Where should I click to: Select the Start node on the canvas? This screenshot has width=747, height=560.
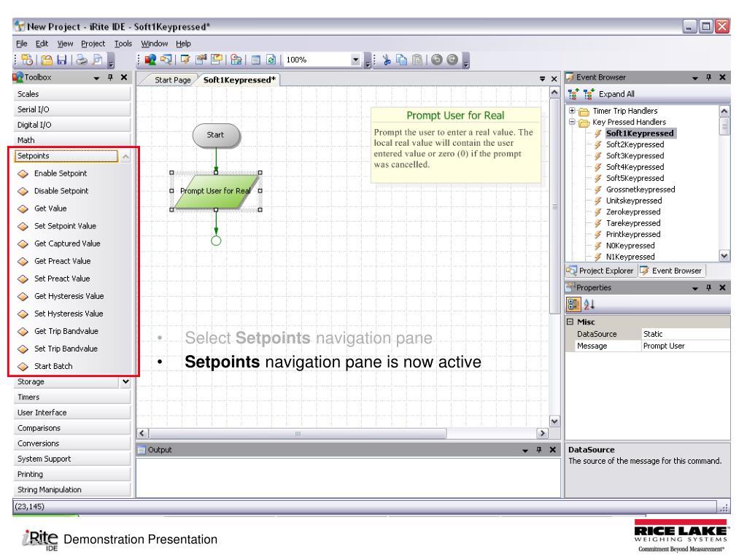pos(216,135)
